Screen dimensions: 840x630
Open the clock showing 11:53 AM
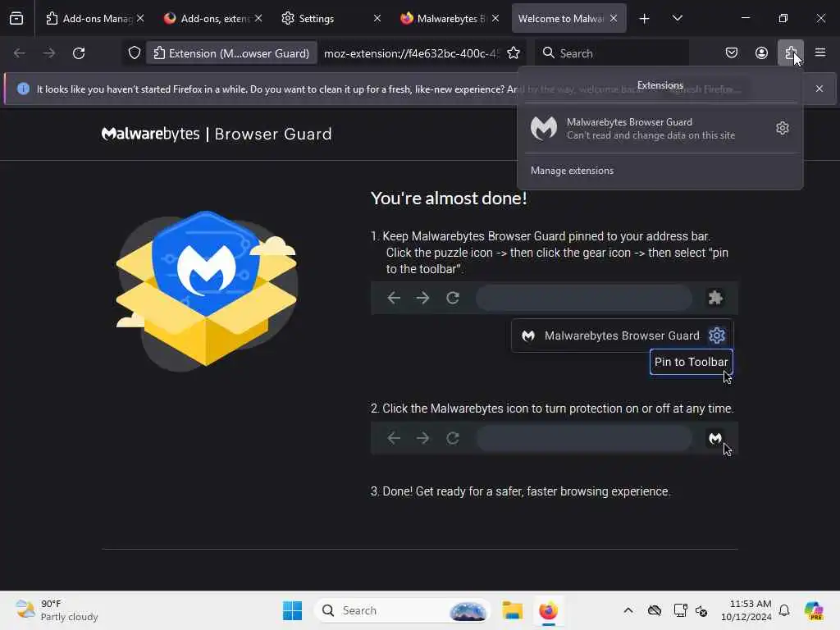click(746, 610)
